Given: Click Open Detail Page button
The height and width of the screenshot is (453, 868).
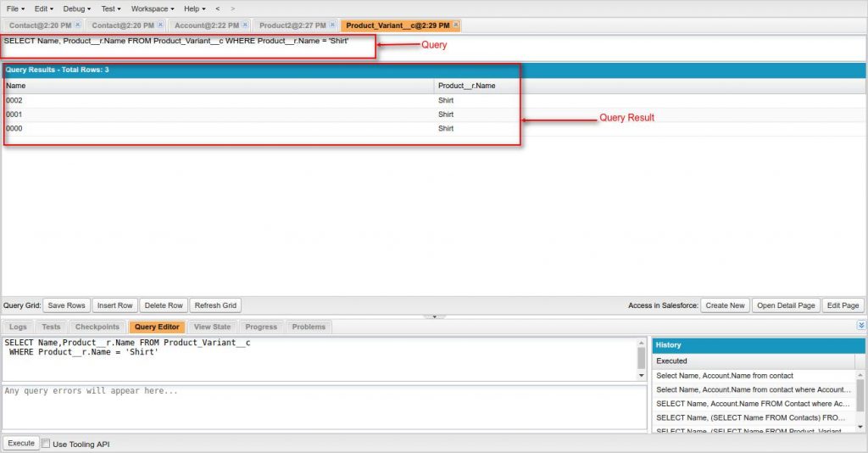Looking at the screenshot, I should pos(786,305).
